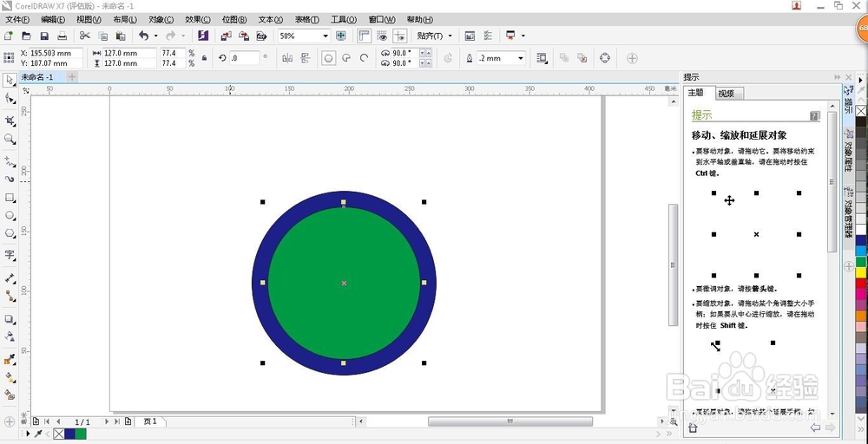The width and height of the screenshot is (868, 444).
Task: Select the Smart Fill tool
Action: click(10, 395)
